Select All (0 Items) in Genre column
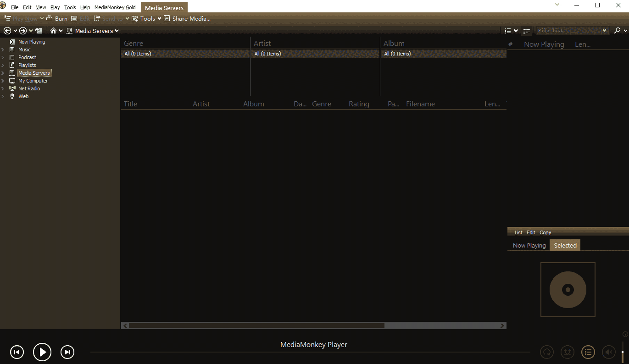 [x=185, y=54]
